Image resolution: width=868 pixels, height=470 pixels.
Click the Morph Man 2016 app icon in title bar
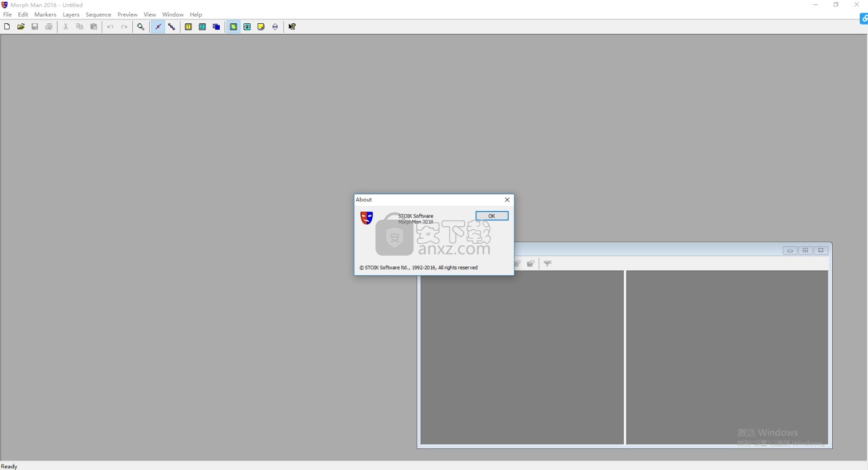tap(5, 5)
